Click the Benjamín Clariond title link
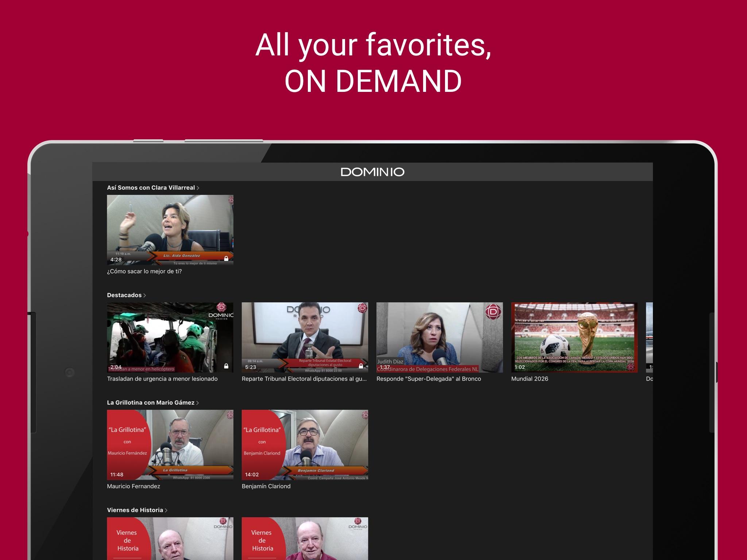 (266, 486)
